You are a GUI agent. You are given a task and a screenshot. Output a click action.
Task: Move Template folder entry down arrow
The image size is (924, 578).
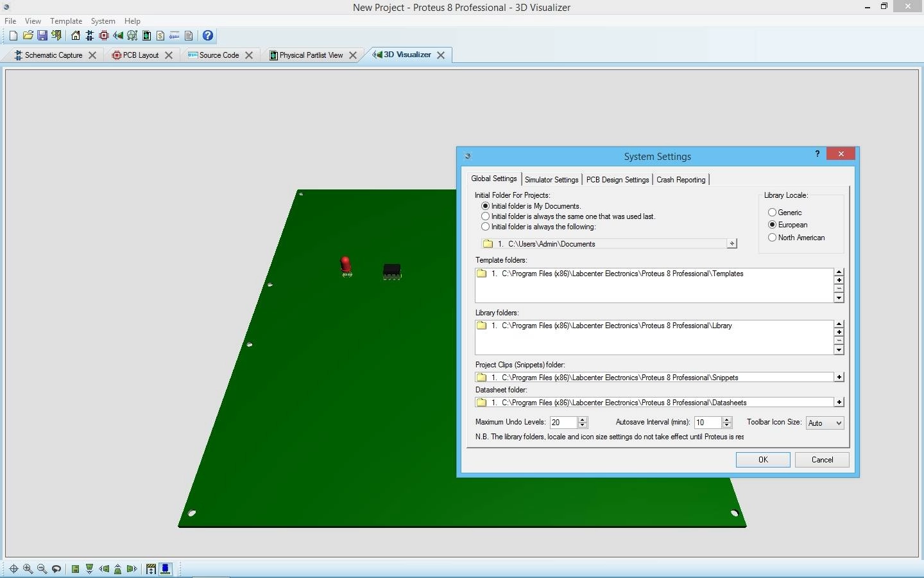839,298
